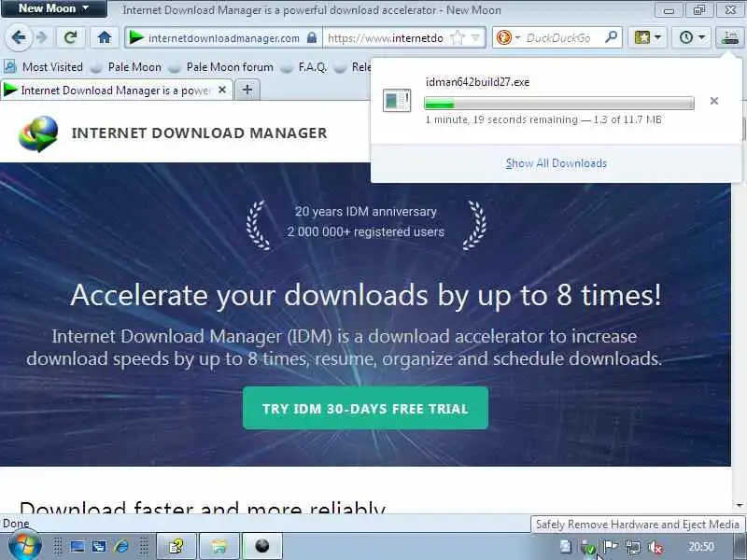Click the Safely Remove Hardware tray icon
This screenshot has height=560, width=747.
click(x=588, y=548)
